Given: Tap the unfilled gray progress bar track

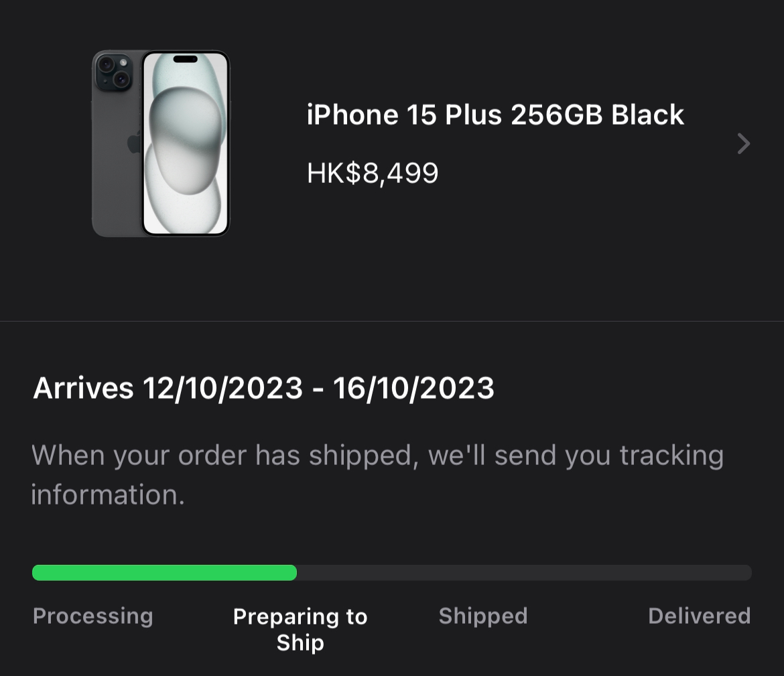Looking at the screenshot, I should pos(524,573).
